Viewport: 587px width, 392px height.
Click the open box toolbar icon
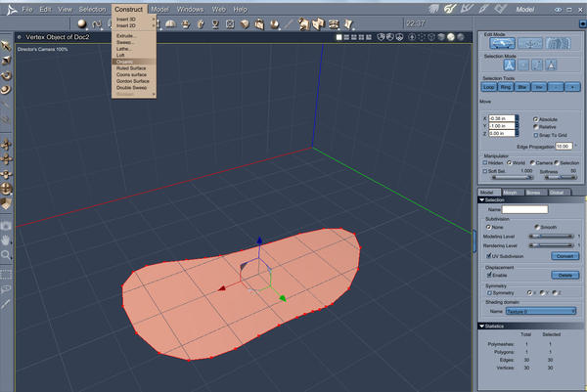coord(259,24)
